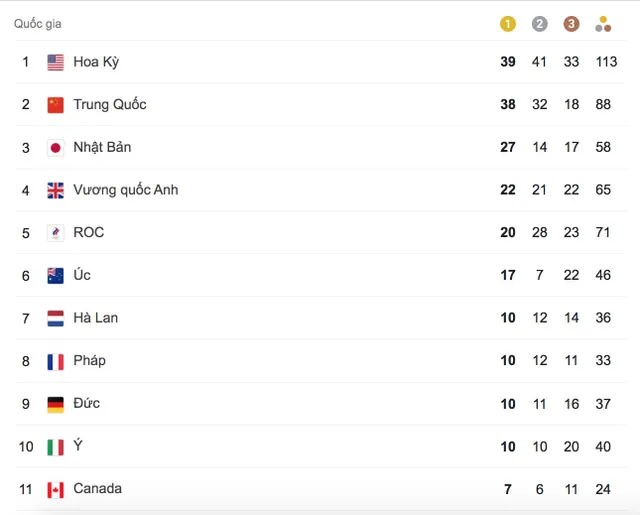Click the Trung Quốc flag icon
This screenshot has width=640, height=515.
point(56,105)
